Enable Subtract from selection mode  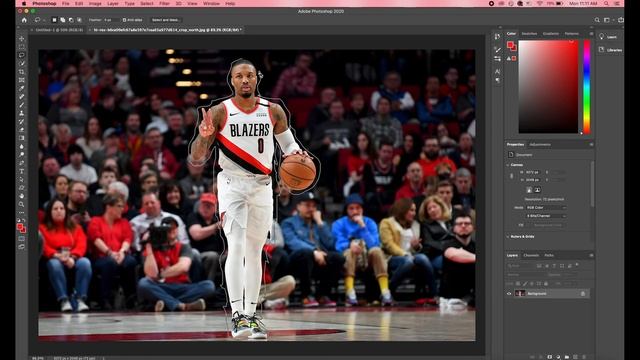coord(71,20)
